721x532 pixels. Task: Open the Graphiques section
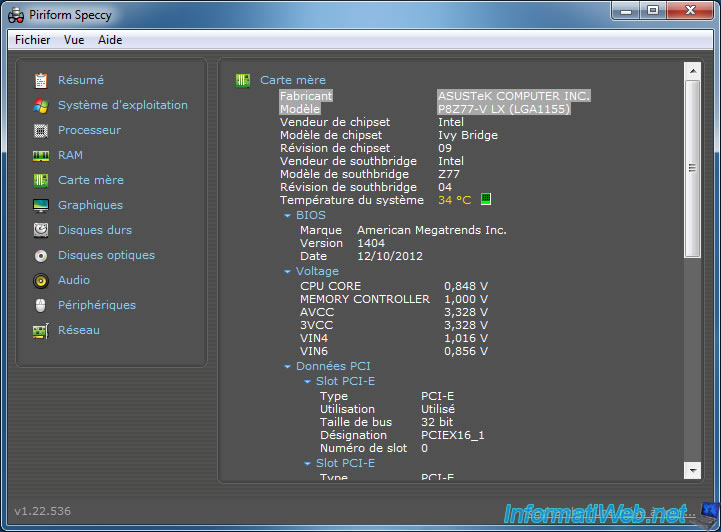click(x=91, y=205)
